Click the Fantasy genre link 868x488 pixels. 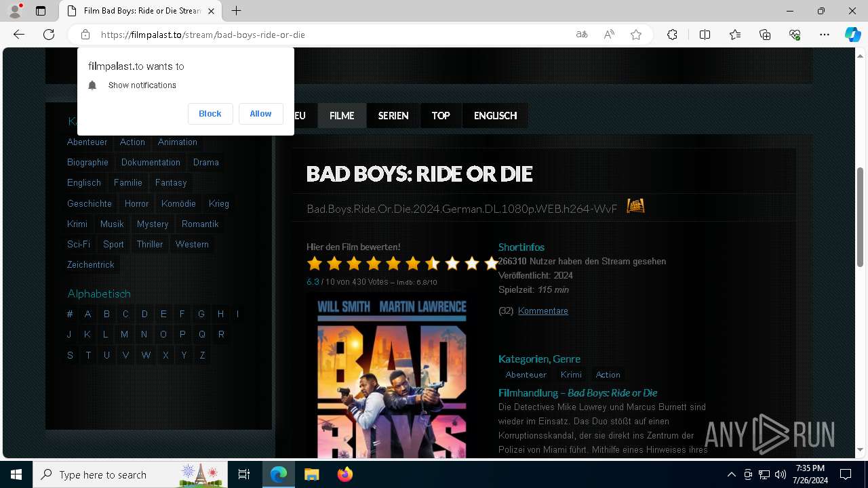coord(171,183)
